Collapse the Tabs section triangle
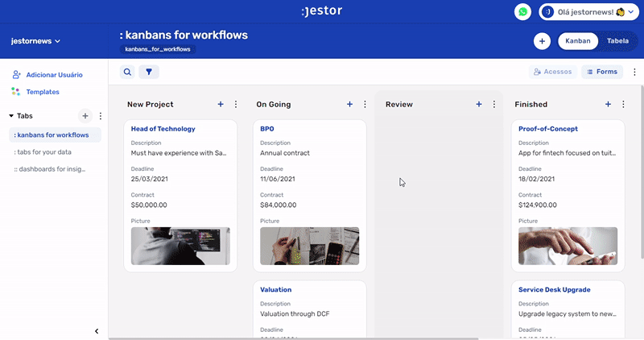This screenshot has height=340, width=644. pos(11,116)
